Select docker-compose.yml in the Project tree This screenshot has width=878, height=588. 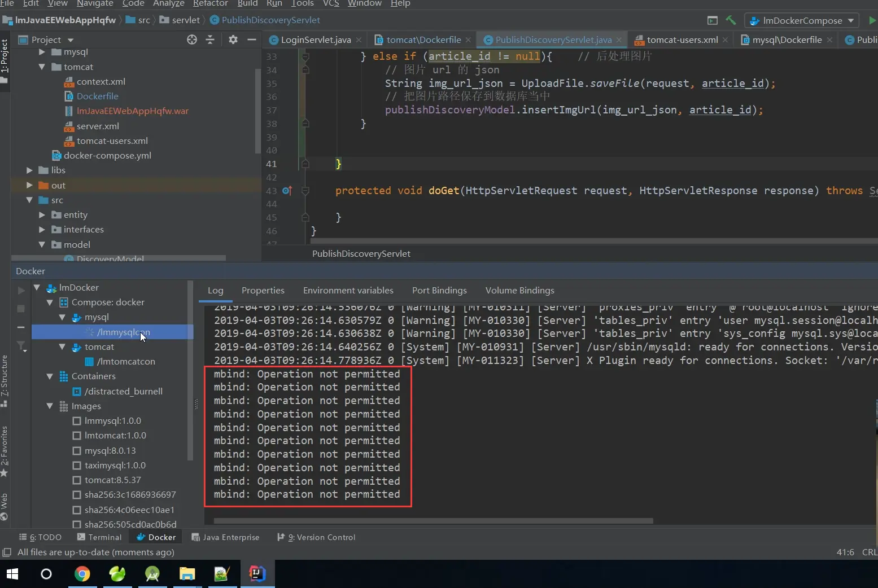point(107,156)
